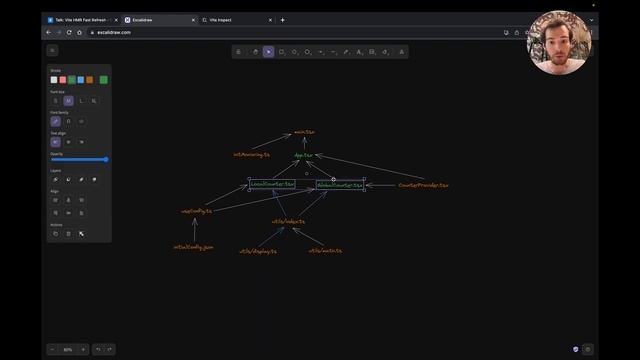This screenshot has height=360, width=640.
Task: Choose the hand-drawn font family
Action: (x=56, y=121)
